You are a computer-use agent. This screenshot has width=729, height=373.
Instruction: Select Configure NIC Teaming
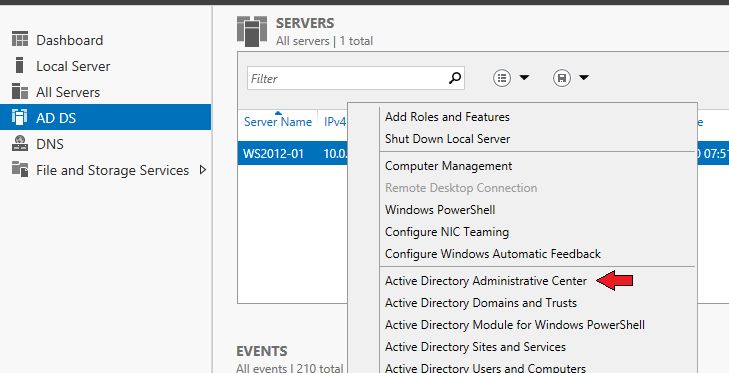click(447, 232)
